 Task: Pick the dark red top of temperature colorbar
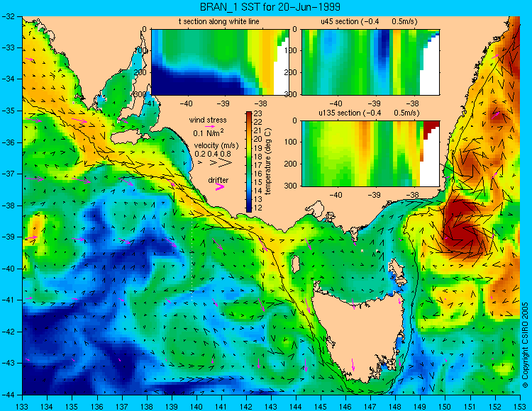(x=249, y=113)
